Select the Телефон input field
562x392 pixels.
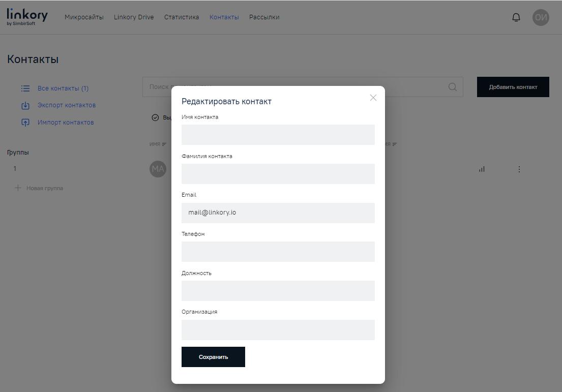point(278,252)
